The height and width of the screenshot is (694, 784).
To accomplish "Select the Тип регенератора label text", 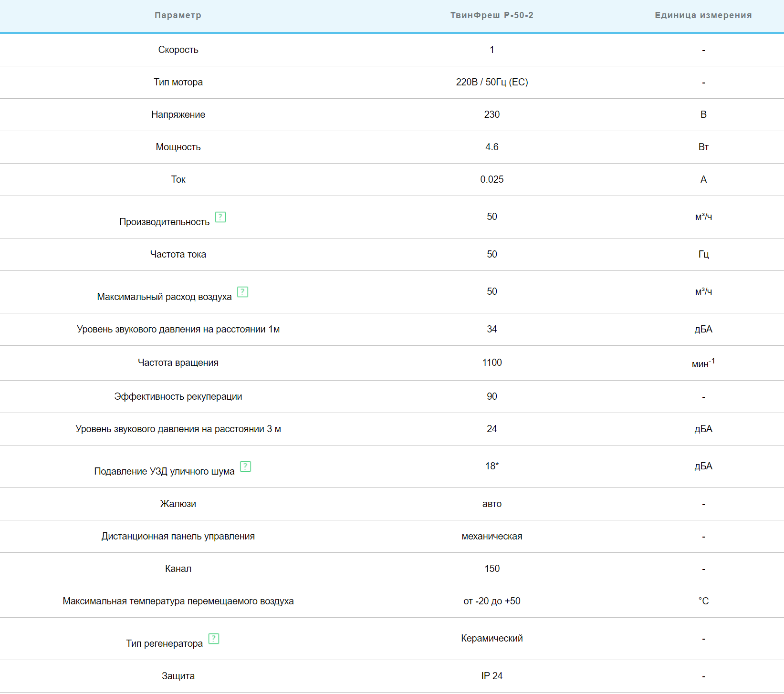I will point(164,643).
